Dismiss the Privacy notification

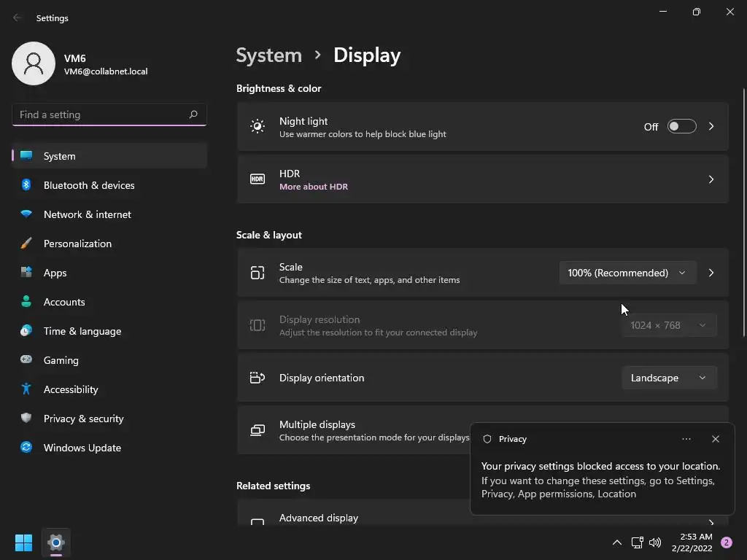[715, 439]
